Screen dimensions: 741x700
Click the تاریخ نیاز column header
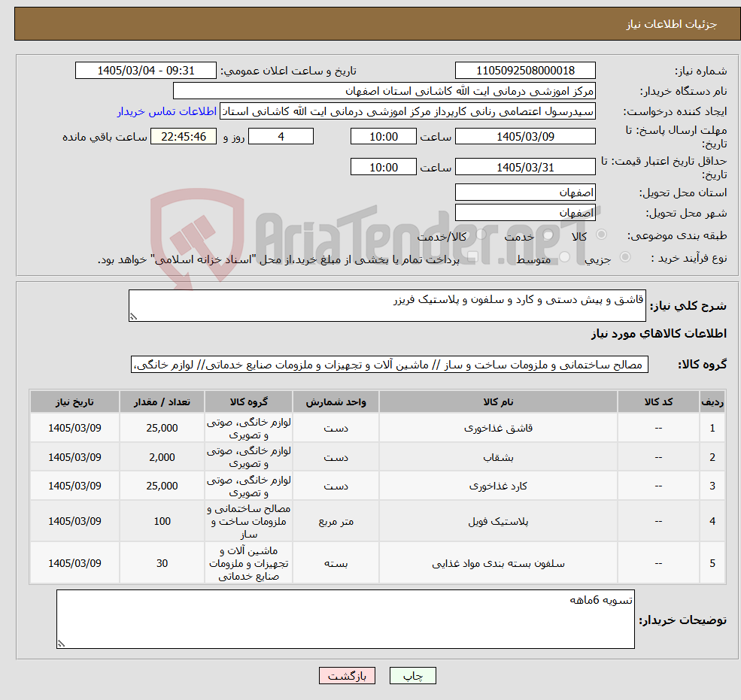click(x=74, y=402)
